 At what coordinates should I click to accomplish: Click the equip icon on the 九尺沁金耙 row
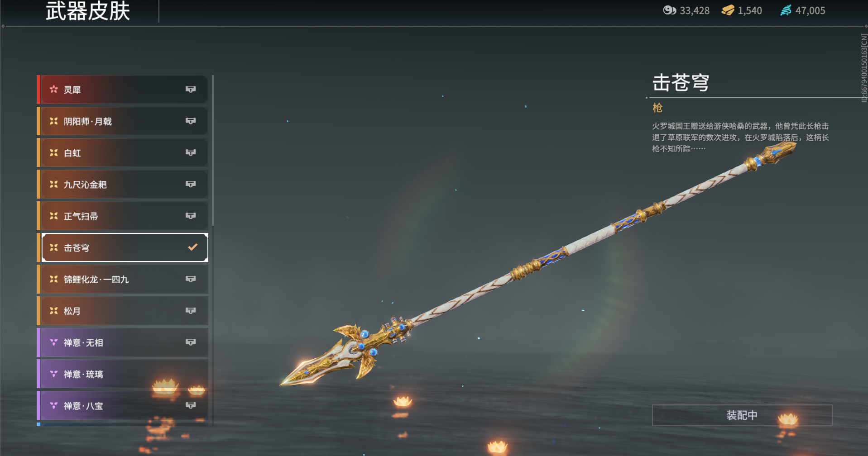tap(191, 185)
